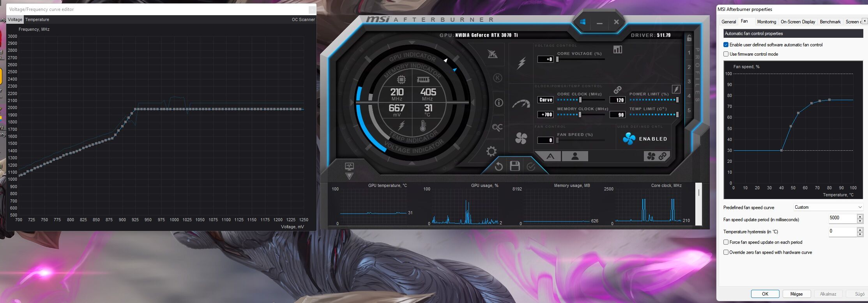Toggle fan sync fan-and-chain icon
The image size is (868, 303).
tap(657, 156)
